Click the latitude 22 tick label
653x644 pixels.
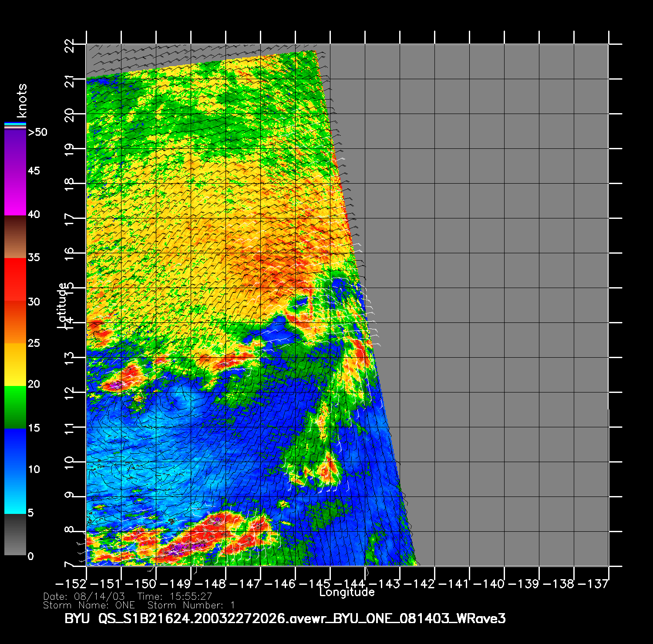69,45
